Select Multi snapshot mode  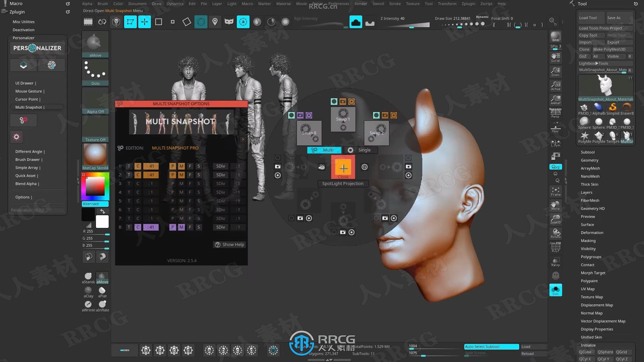(x=324, y=150)
